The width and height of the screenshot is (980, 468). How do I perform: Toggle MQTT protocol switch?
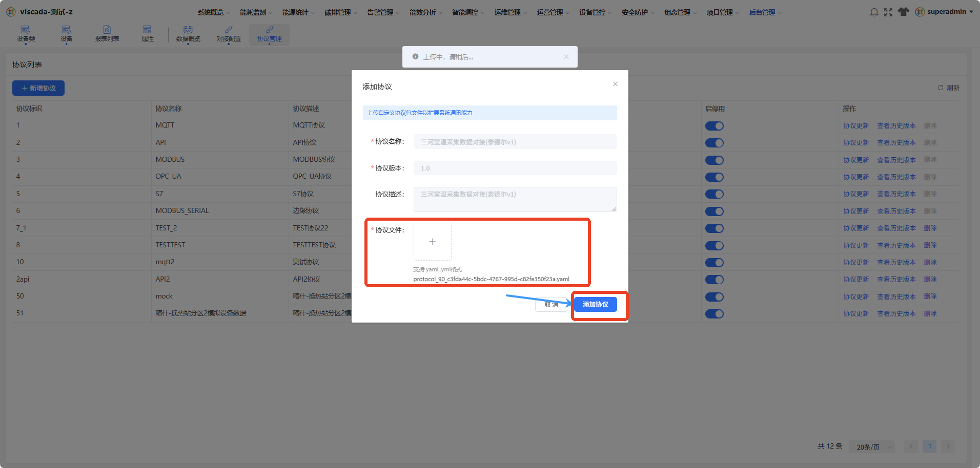pyautogui.click(x=714, y=126)
